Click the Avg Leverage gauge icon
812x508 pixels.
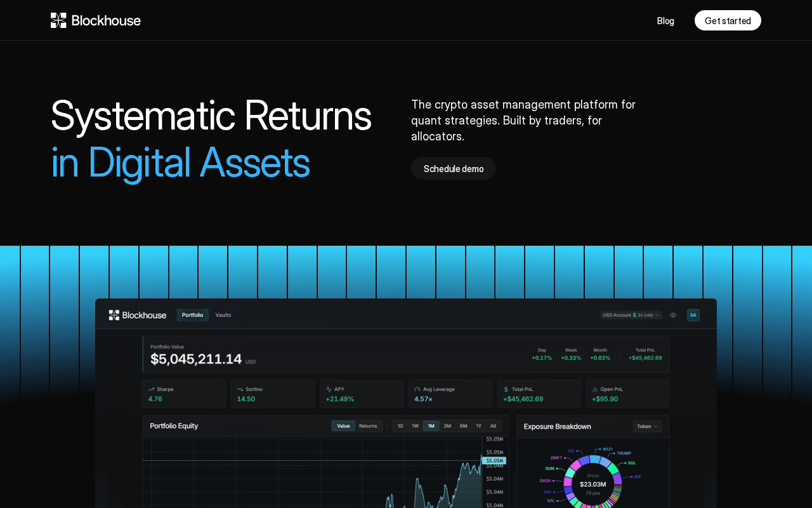pyautogui.click(x=417, y=389)
